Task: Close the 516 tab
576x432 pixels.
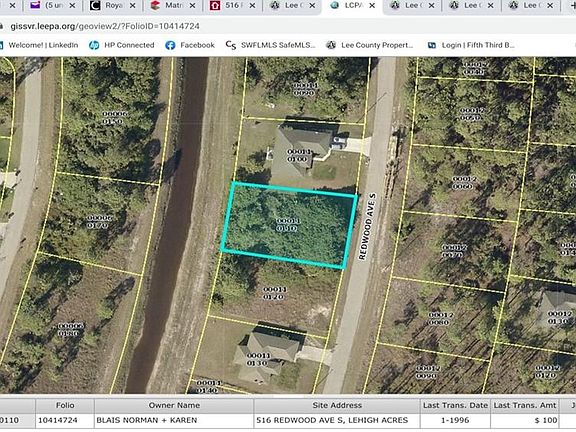Action: [x=252, y=6]
